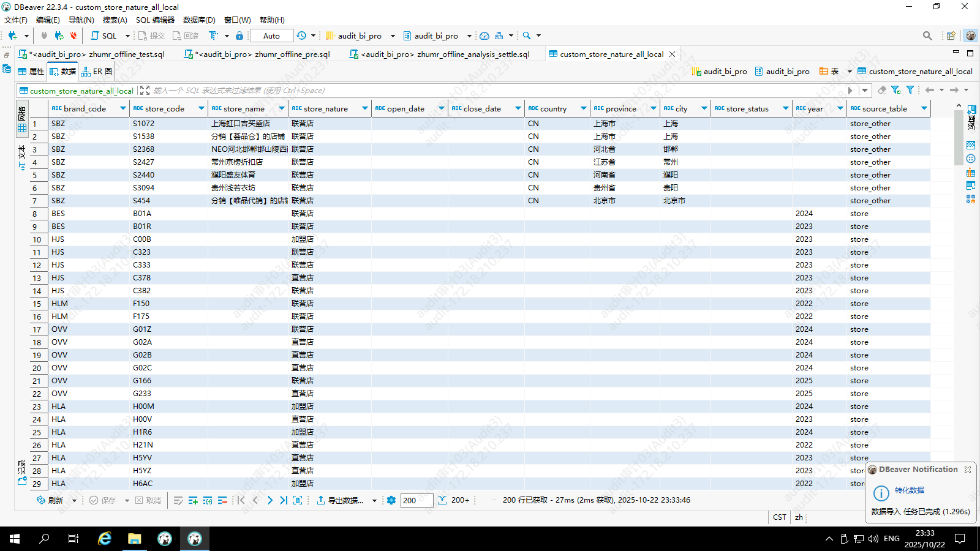Open the gear settings next to fetch size
This screenshot has width=980, height=551.
pyautogui.click(x=391, y=500)
